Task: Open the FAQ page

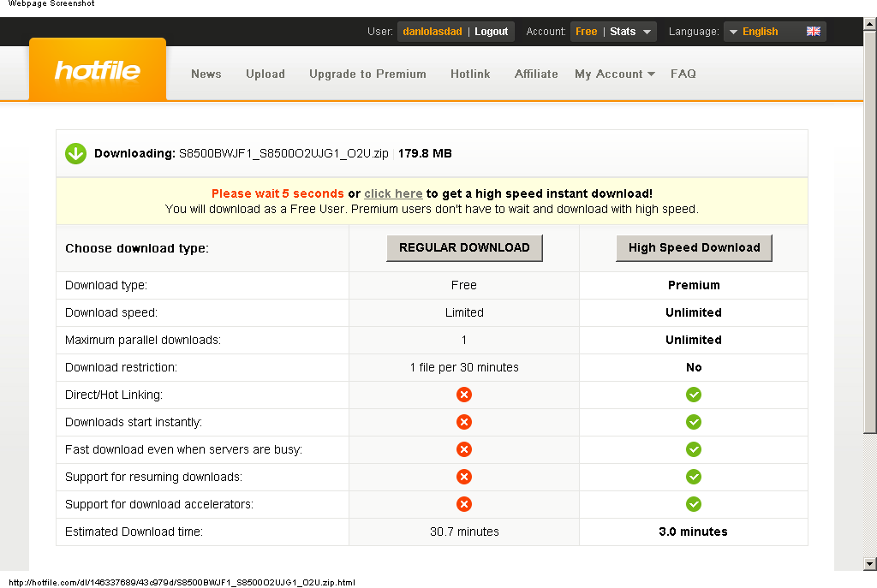Action: pyautogui.click(x=683, y=74)
